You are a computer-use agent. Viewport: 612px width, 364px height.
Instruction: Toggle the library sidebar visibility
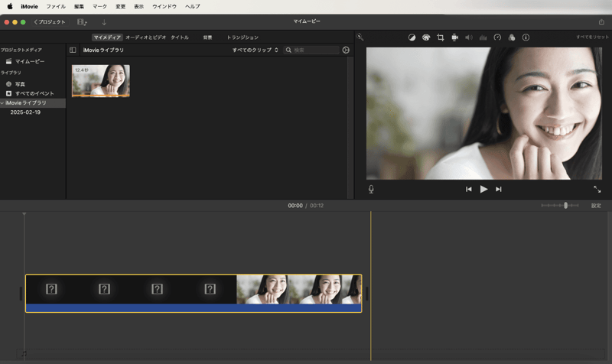pos(73,50)
